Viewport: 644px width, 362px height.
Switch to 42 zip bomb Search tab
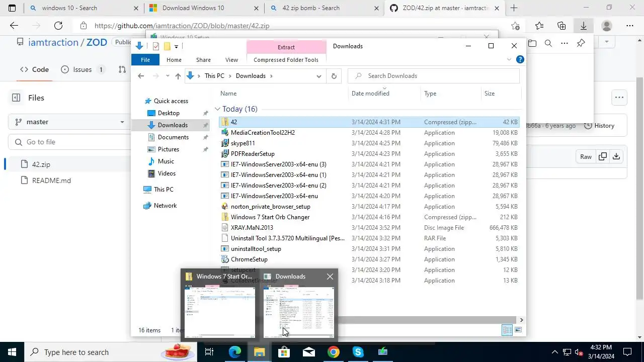coord(325,8)
